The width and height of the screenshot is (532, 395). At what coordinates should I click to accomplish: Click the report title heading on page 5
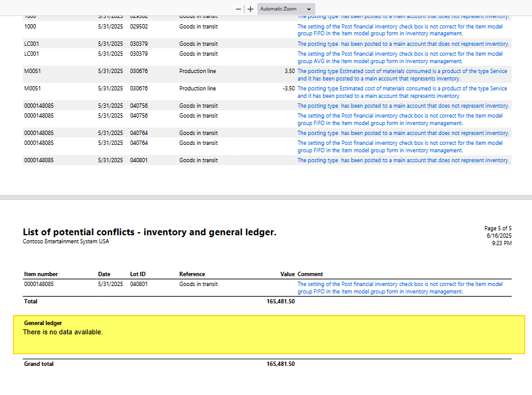click(x=149, y=232)
